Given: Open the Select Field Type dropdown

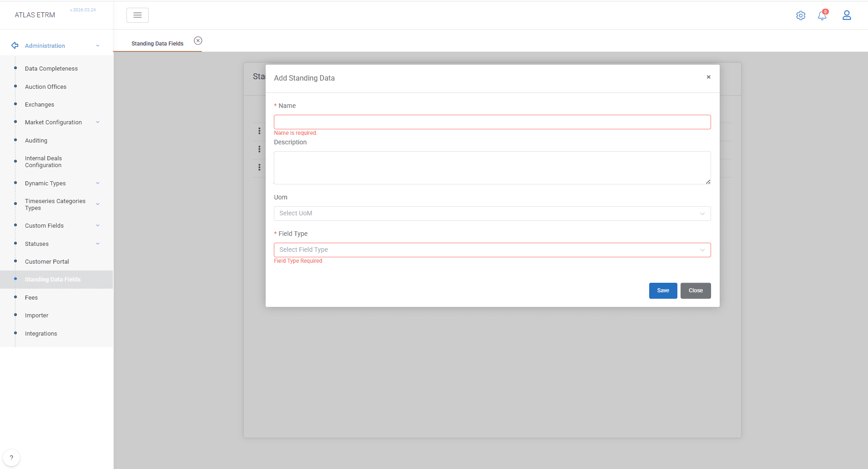Looking at the screenshot, I should 492,250.
